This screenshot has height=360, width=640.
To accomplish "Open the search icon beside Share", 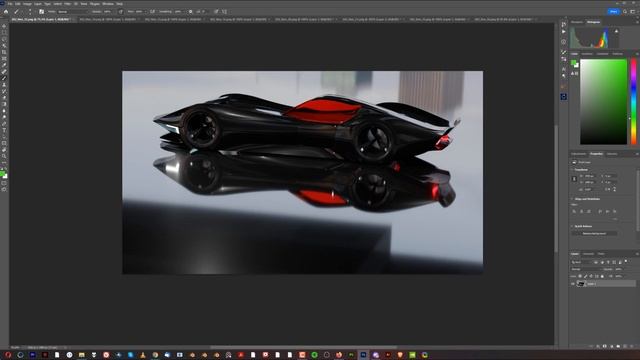I will point(625,11).
